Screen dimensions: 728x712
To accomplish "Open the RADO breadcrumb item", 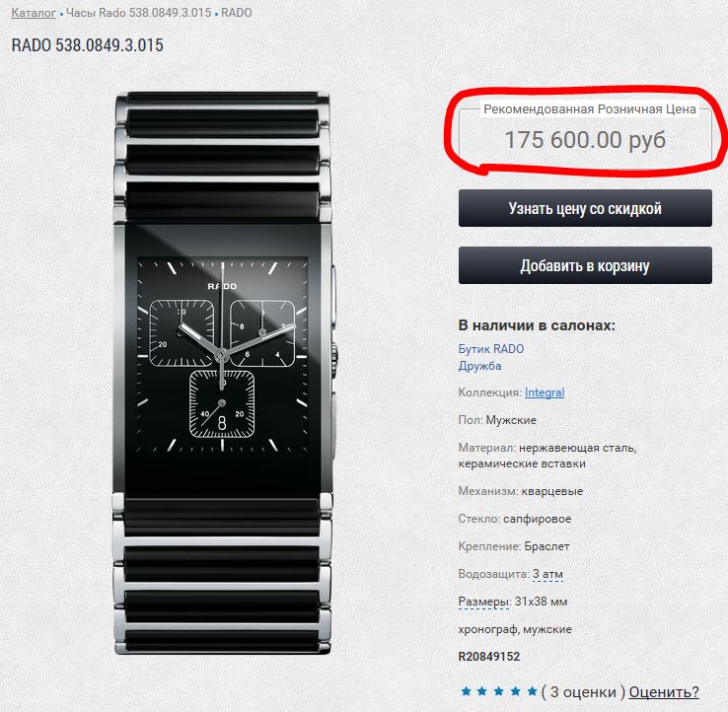I will 237,13.
